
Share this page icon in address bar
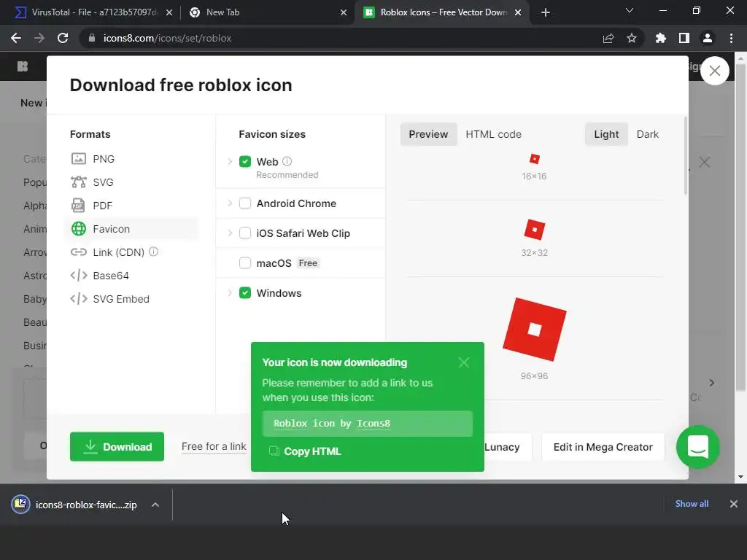(608, 38)
